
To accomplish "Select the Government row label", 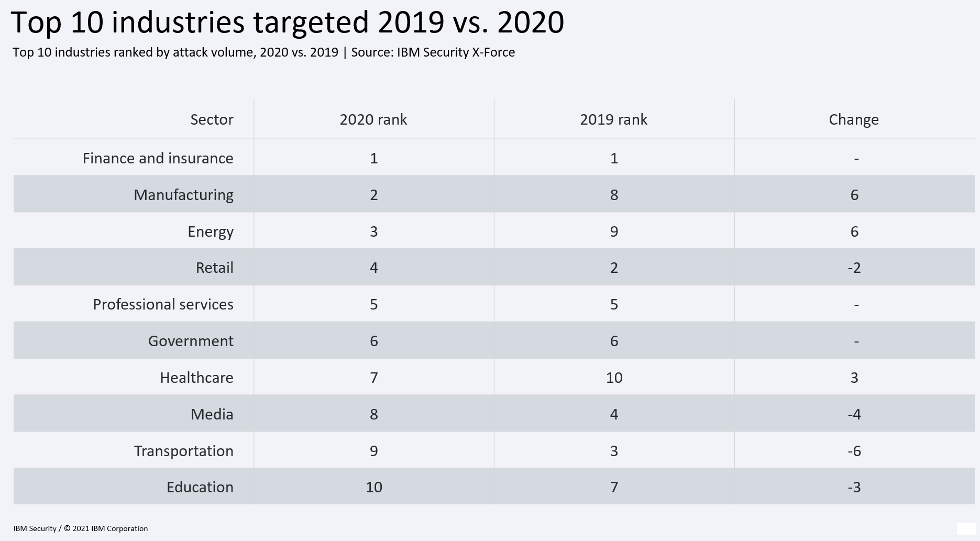I will (x=191, y=341).
